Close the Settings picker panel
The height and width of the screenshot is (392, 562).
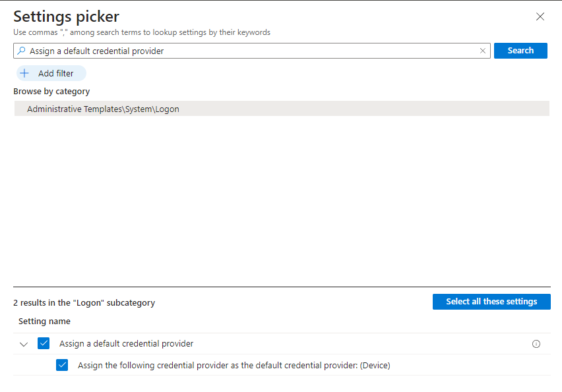pos(540,16)
